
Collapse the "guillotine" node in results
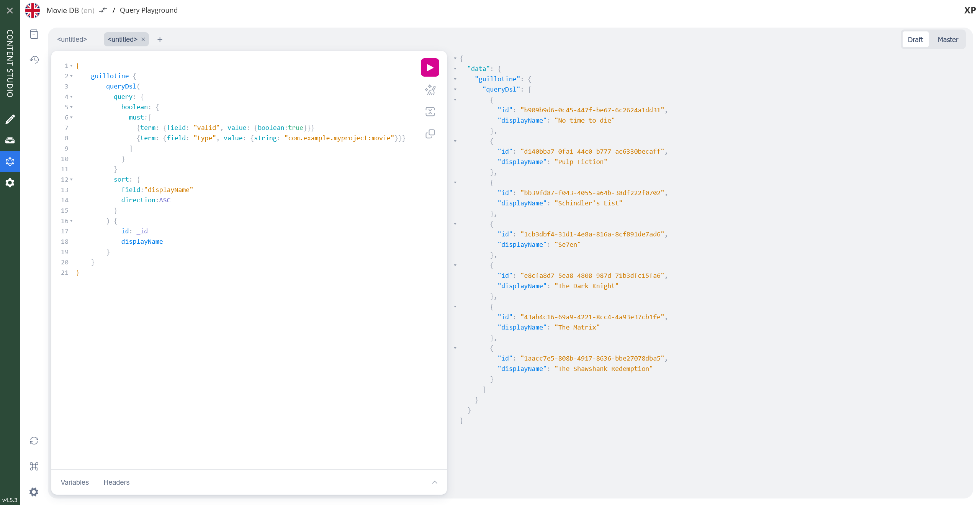coord(455,79)
